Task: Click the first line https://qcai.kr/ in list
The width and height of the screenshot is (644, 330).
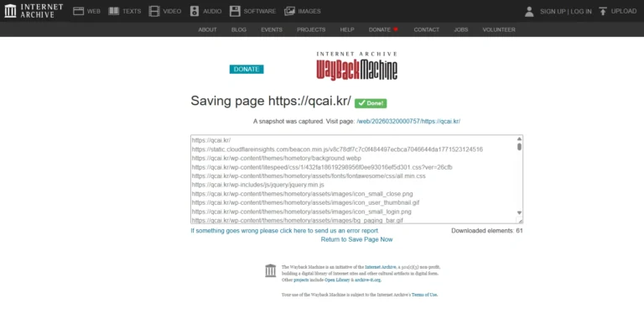Action: pyautogui.click(x=211, y=140)
